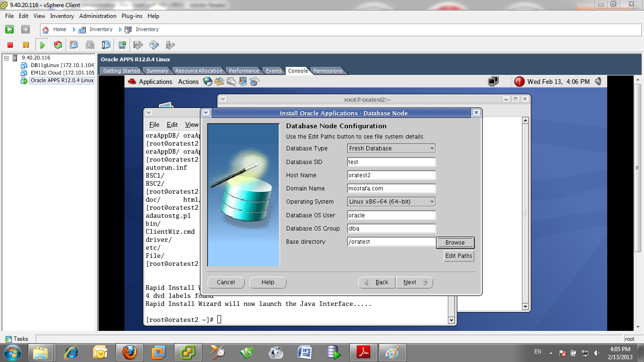Open Paint from the taskbar
644x362 pixels.
point(393,352)
